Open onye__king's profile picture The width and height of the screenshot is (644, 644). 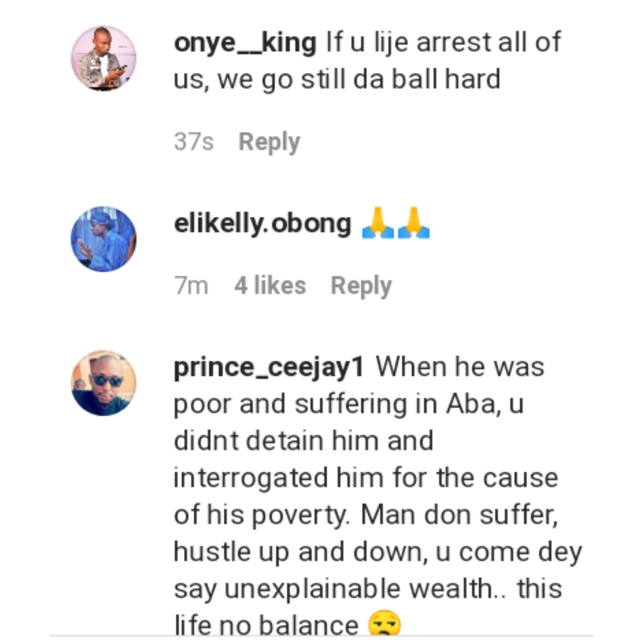click(x=103, y=58)
